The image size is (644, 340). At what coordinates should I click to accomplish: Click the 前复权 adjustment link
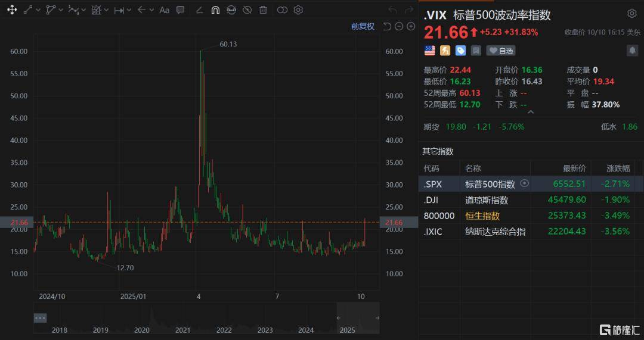pyautogui.click(x=363, y=26)
